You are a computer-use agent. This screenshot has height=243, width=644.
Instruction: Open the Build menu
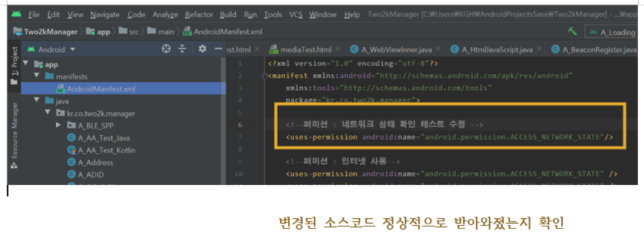click(228, 15)
